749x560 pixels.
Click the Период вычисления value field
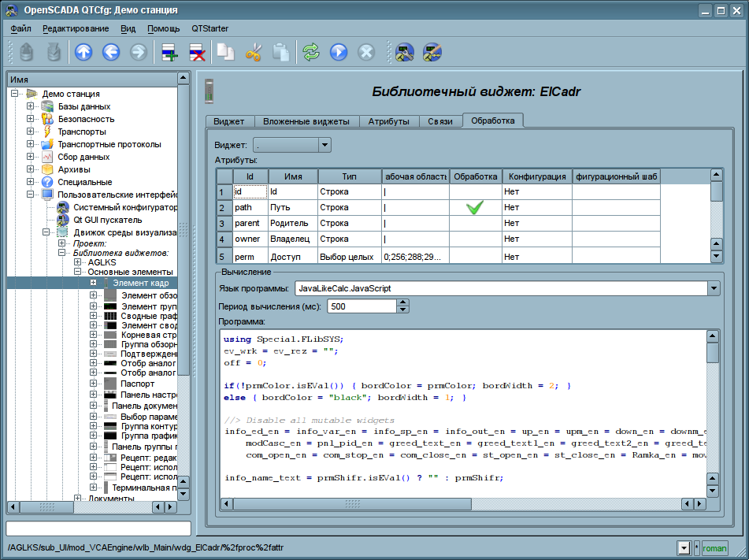click(x=361, y=306)
